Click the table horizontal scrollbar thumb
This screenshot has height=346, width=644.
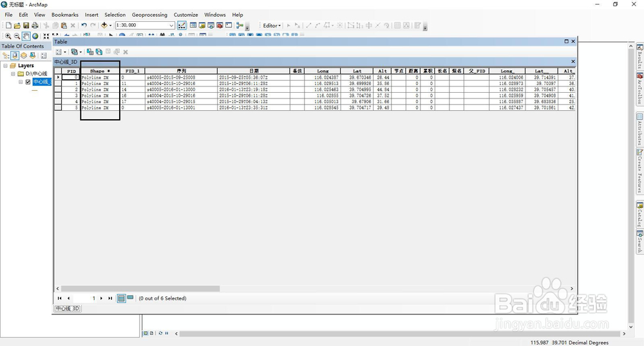[x=140, y=289]
